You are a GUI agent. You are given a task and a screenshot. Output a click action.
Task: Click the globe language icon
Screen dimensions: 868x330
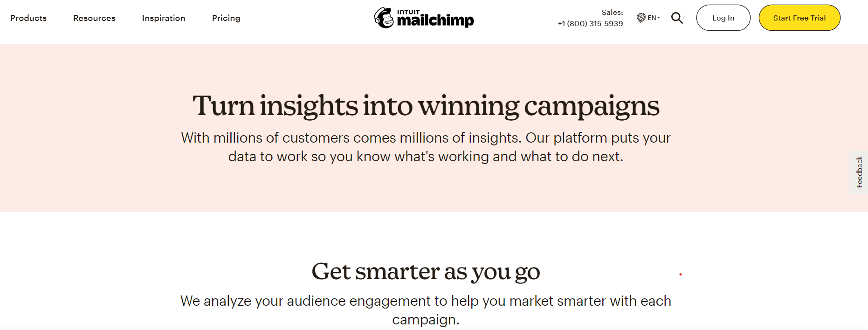coord(641,18)
